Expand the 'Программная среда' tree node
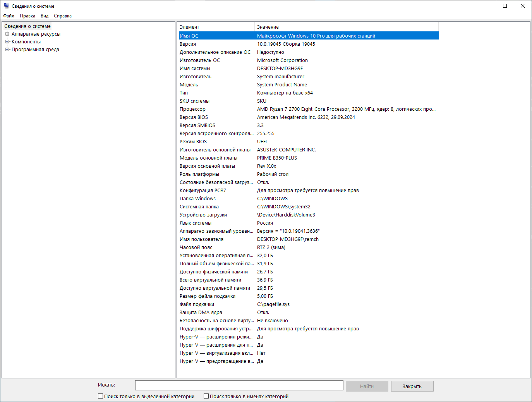The height and width of the screenshot is (402, 532). pos(7,50)
